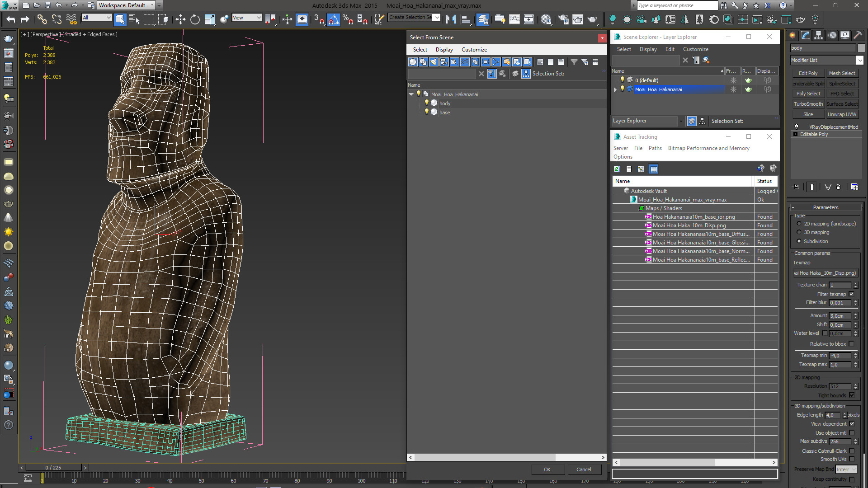Screen dimensions: 868x488
Task: Toggle View-dependent checkbox
Action: (x=852, y=424)
